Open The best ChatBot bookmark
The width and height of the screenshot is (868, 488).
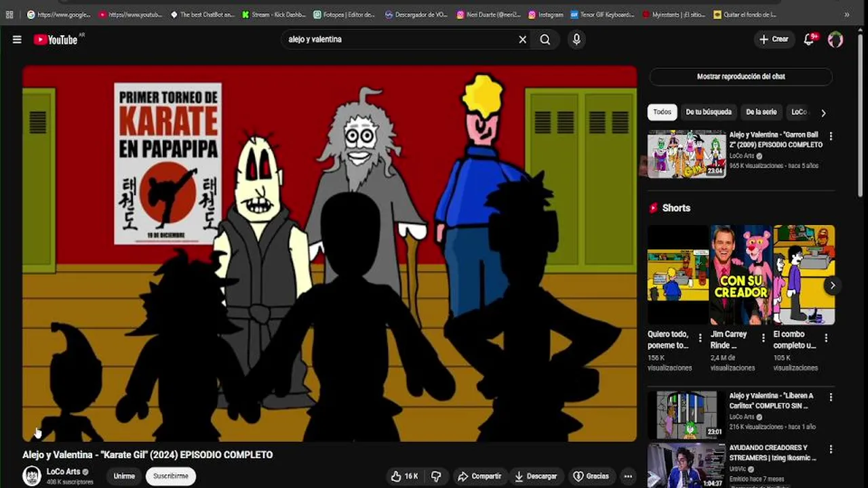click(x=202, y=14)
